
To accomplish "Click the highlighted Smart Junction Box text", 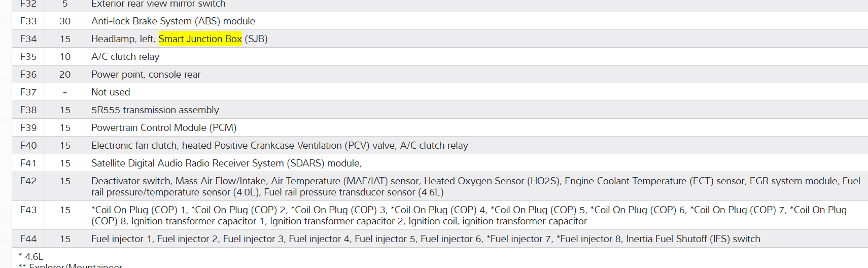I will point(200,39).
